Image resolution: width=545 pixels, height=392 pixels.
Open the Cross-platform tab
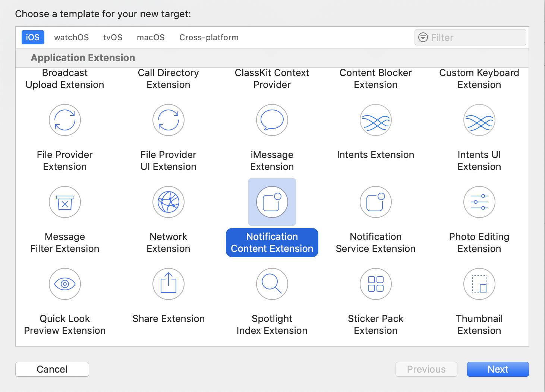[x=209, y=38]
